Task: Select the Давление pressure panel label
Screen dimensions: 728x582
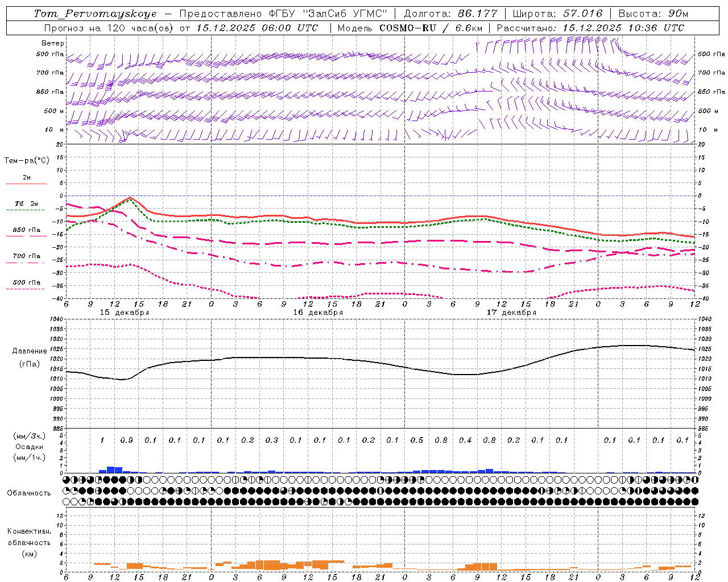Action: coord(30,351)
